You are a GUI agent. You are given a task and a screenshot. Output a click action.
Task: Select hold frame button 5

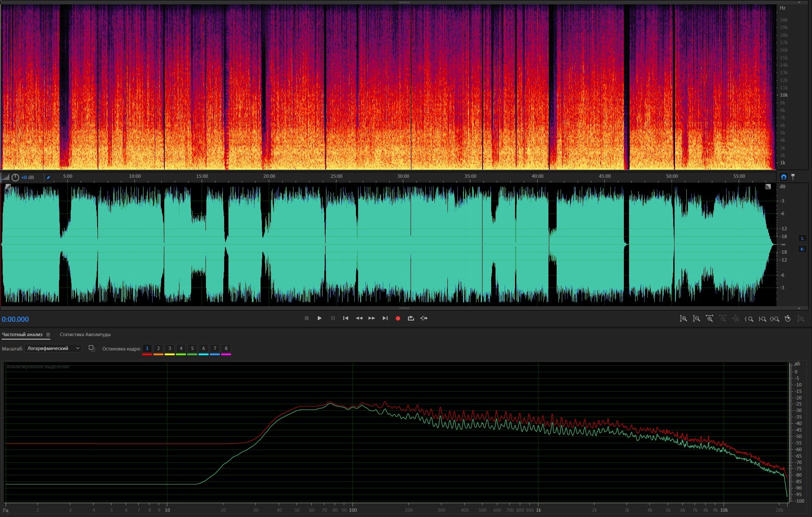pyautogui.click(x=192, y=348)
